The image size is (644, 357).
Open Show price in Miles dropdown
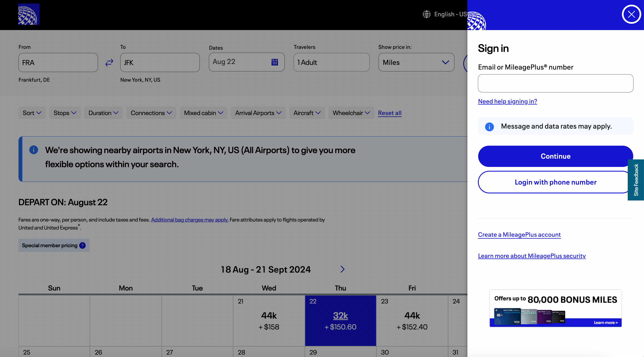[416, 63]
